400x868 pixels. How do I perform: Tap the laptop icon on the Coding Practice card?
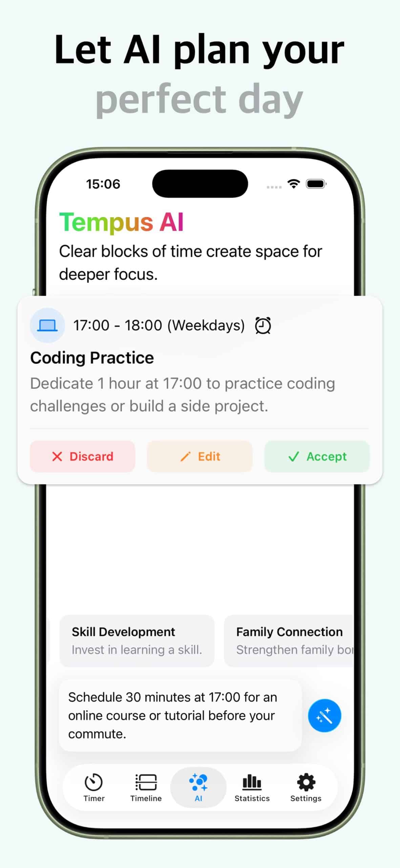tap(47, 325)
